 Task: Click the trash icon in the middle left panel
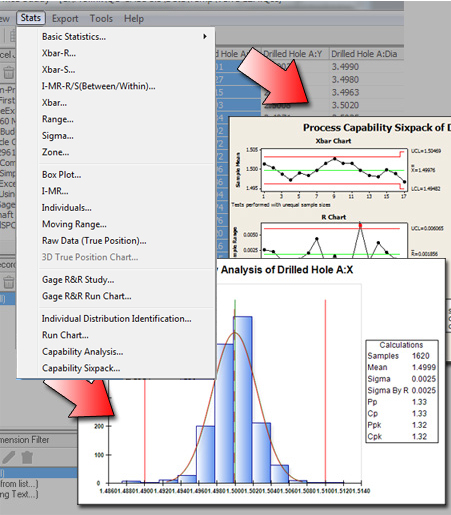pyautogui.click(x=8, y=282)
